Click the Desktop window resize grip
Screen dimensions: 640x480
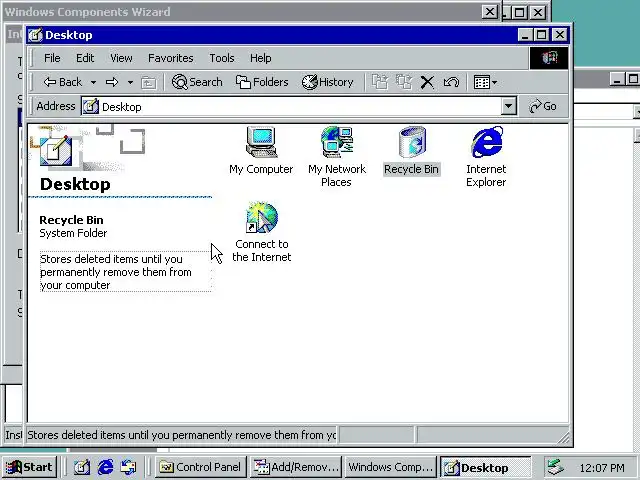563,438
